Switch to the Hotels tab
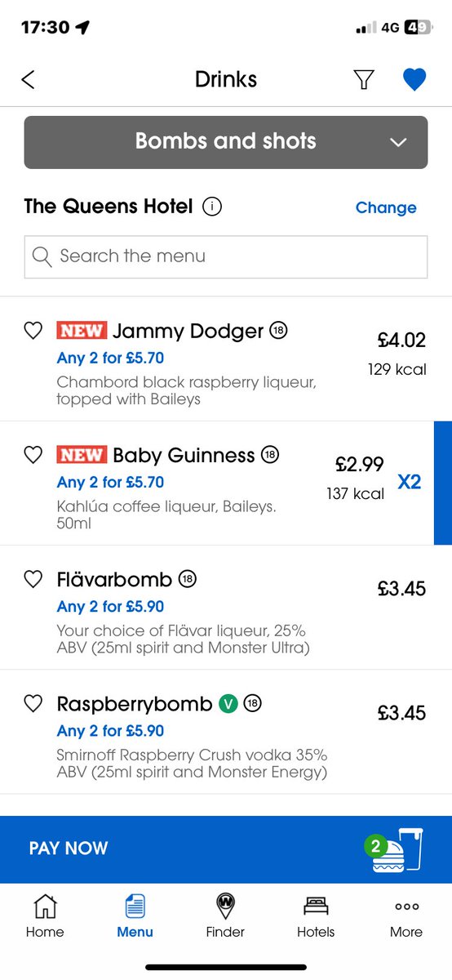 click(316, 915)
